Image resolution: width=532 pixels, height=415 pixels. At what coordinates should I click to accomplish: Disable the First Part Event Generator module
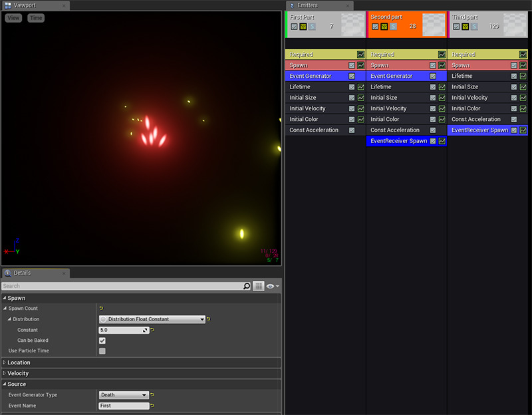[352, 76]
